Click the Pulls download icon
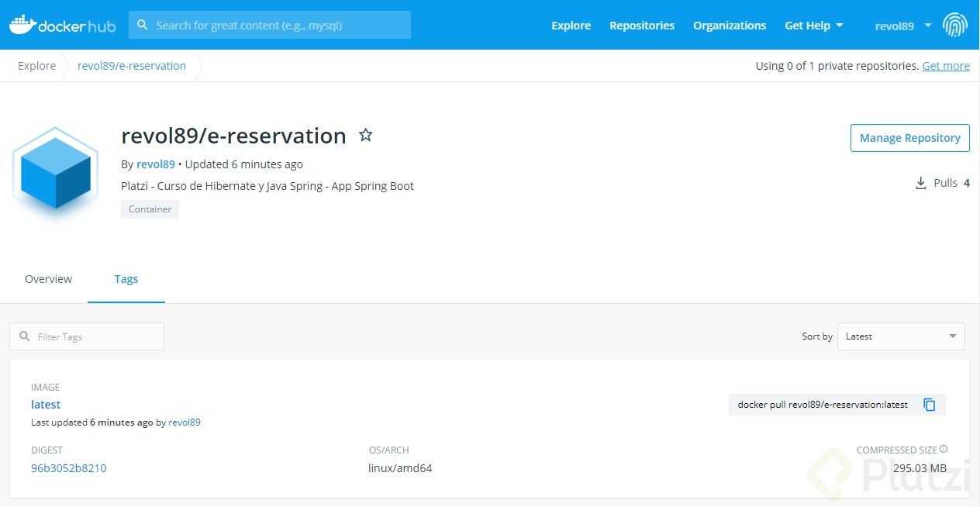Viewport: 980px width, 507px height. pos(920,183)
